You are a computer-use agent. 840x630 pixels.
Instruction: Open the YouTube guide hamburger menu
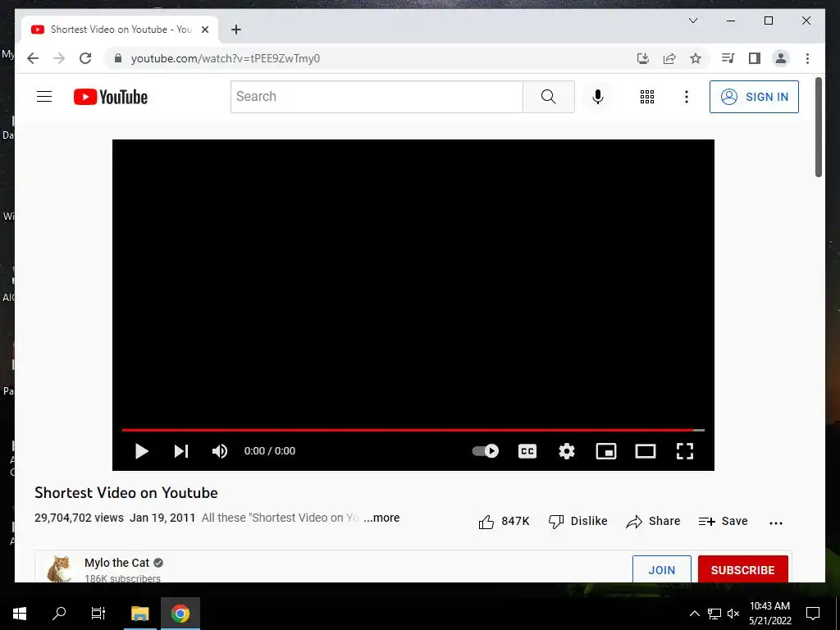(x=44, y=97)
